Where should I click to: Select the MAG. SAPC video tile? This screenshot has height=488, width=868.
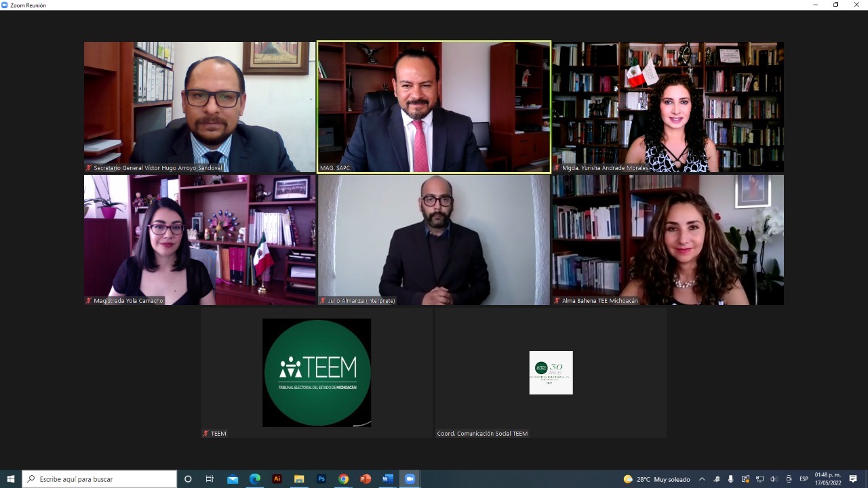[x=434, y=106]
